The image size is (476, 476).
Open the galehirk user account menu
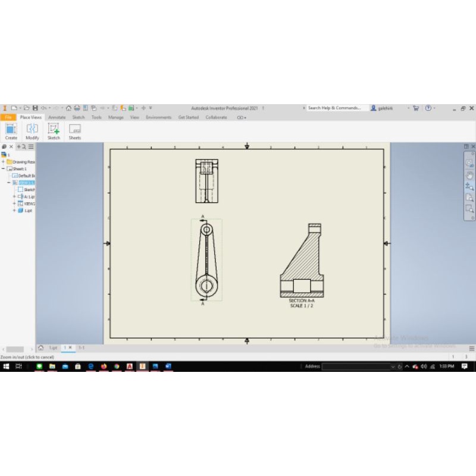tap(382, 108)
